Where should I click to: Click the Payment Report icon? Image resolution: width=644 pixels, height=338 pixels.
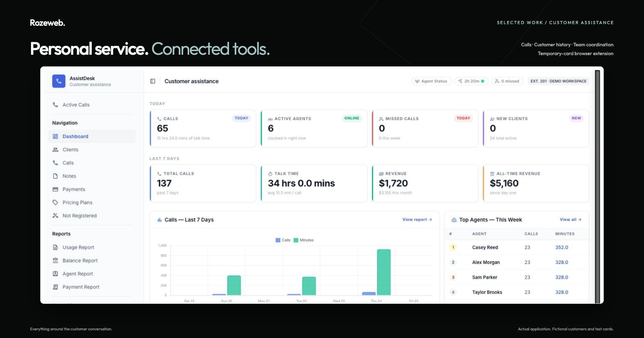coord(56,287)
